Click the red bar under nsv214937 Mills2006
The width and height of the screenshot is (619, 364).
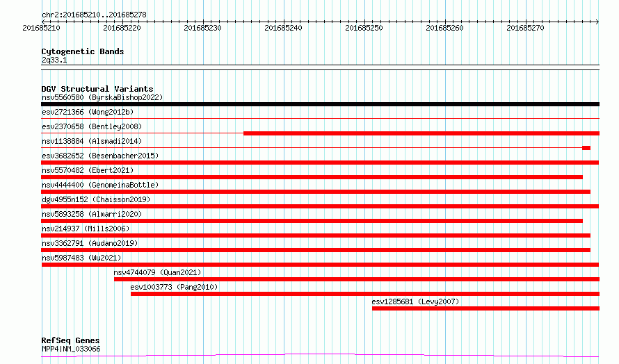pos(316,235)
